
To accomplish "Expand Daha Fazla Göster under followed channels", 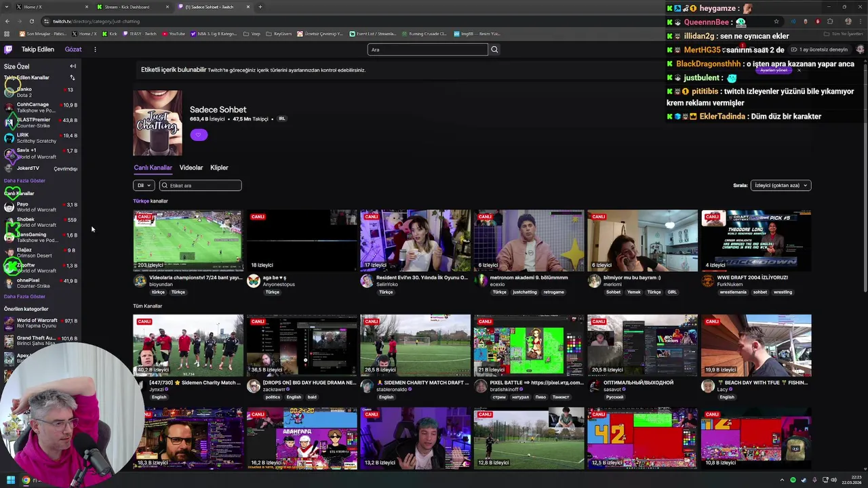I will 24,181.
